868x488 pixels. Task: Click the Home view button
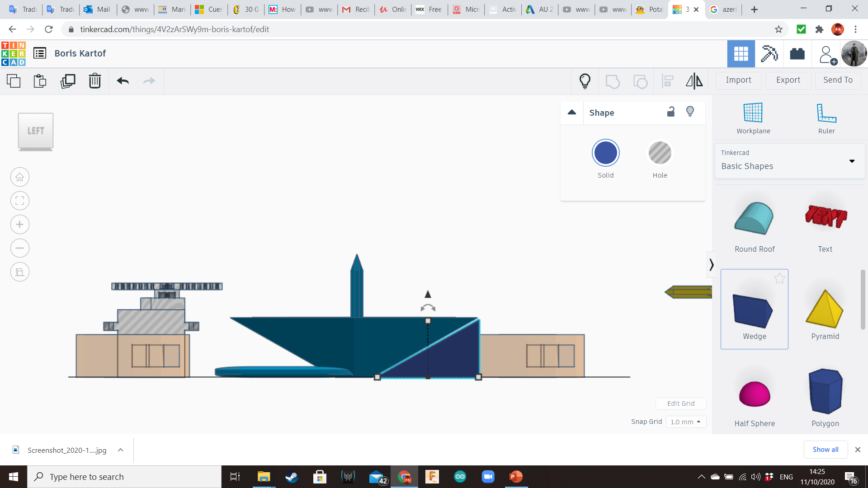coord(20,177)
